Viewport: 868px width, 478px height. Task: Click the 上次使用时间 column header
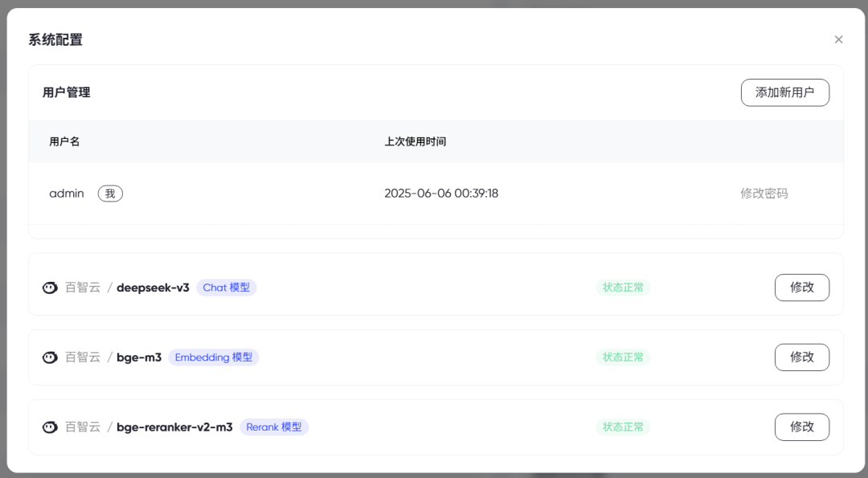point(415,141)
